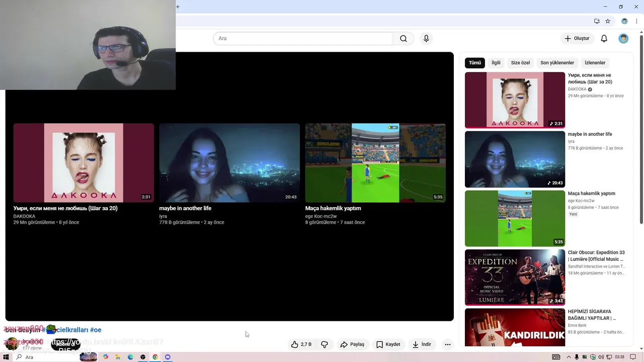Click sidebar Maça hakemlik yaptım thumbnail
This screenshot has width=644, height=362.
515,218
